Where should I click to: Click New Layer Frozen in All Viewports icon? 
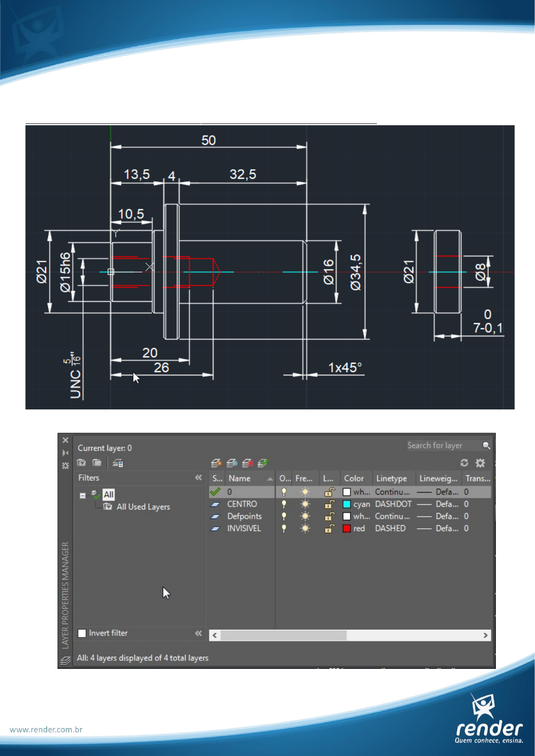tap(232, 463)
